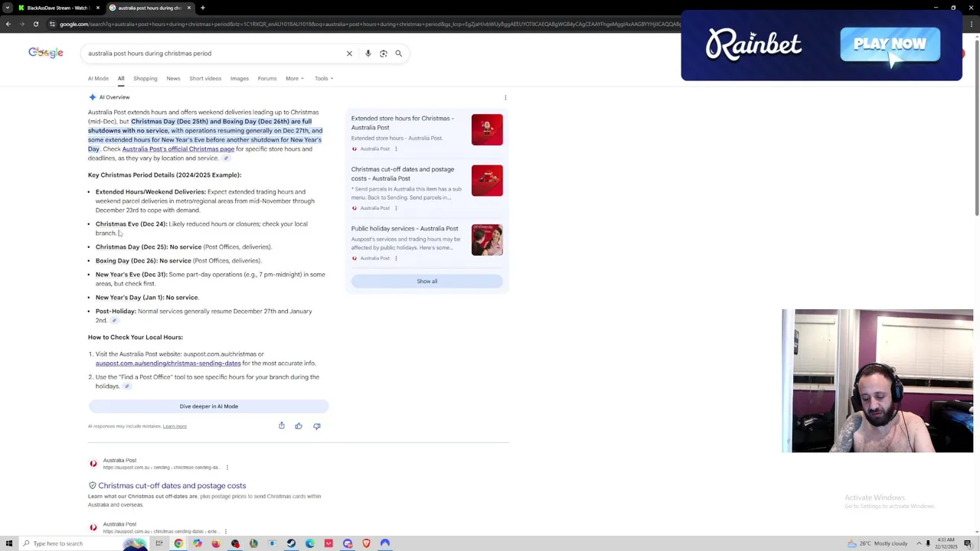Click Extended store hours source thumbnail
Viewport: 980px width, 551px height.
click(x=487, y=130)
